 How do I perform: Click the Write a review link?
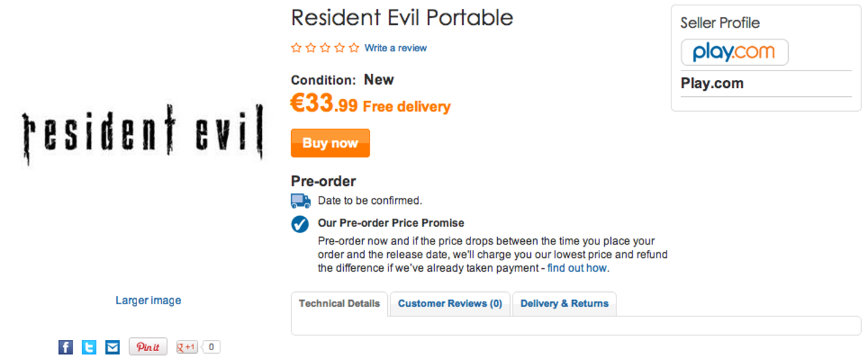[395, 48]
